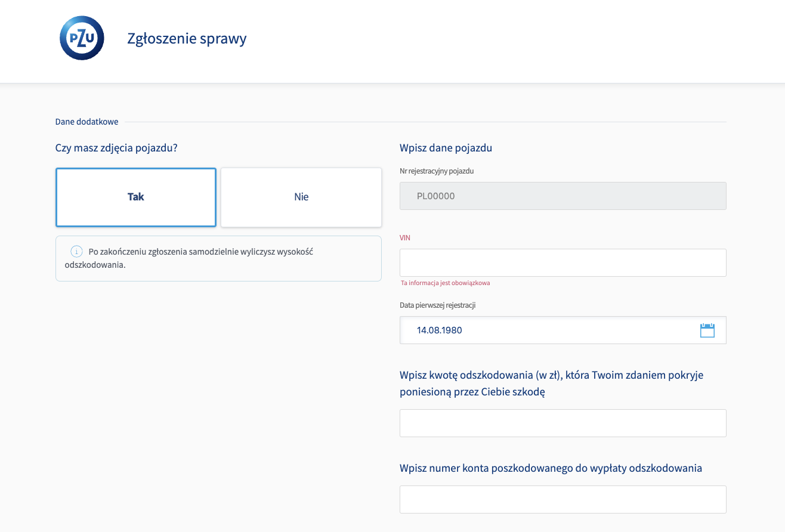Select the Nie option for vehicle photos
Viewport: 785px width, 532px height.
[301, 197]
